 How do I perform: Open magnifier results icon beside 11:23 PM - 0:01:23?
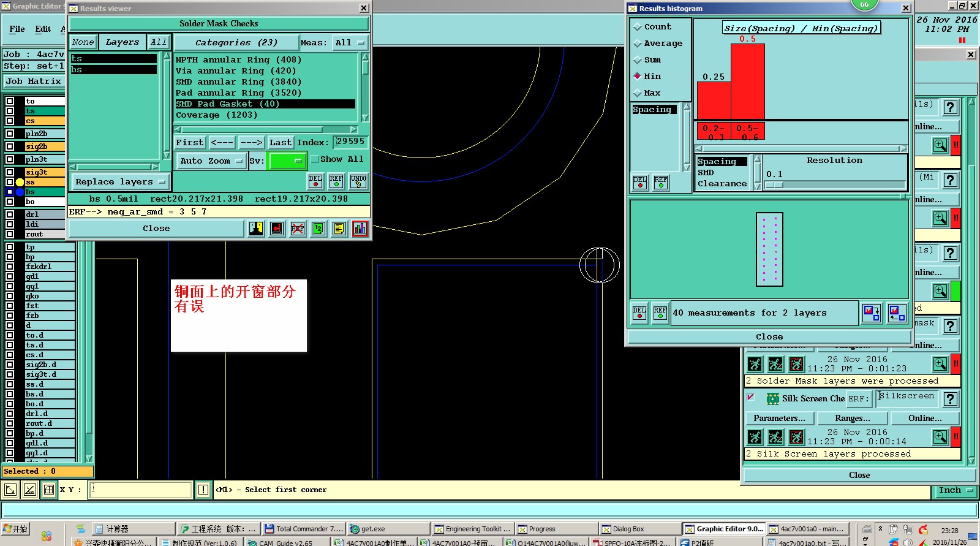(x=940, y=364)
